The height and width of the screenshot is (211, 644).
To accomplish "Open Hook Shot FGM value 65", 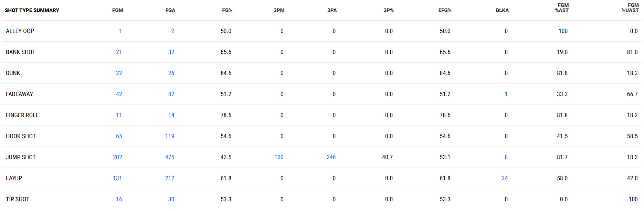I will [119, 136].
